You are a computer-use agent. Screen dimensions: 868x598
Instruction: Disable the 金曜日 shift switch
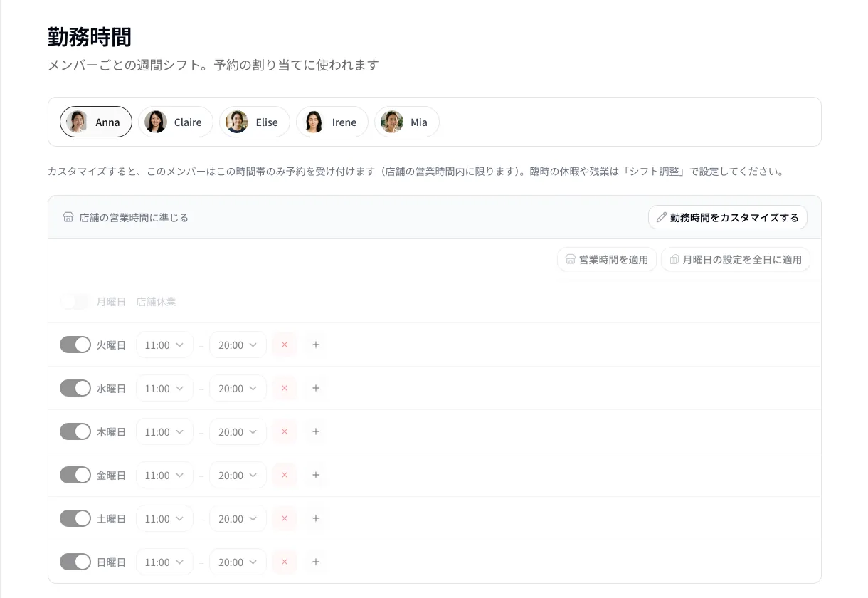coord(75,475)
